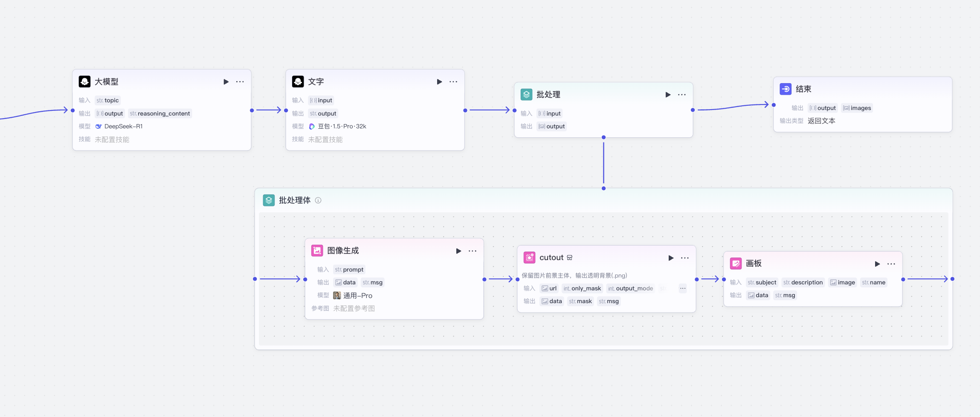Click 未配置参考图 in the 图像生成 node
This screenshot has height=417, width=980.
pyautogui.click(x=354, y=308)
